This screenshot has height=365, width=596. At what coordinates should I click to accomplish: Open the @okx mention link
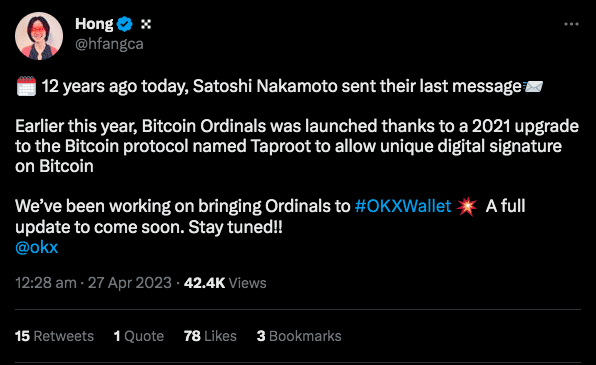[x=36, y=248]
